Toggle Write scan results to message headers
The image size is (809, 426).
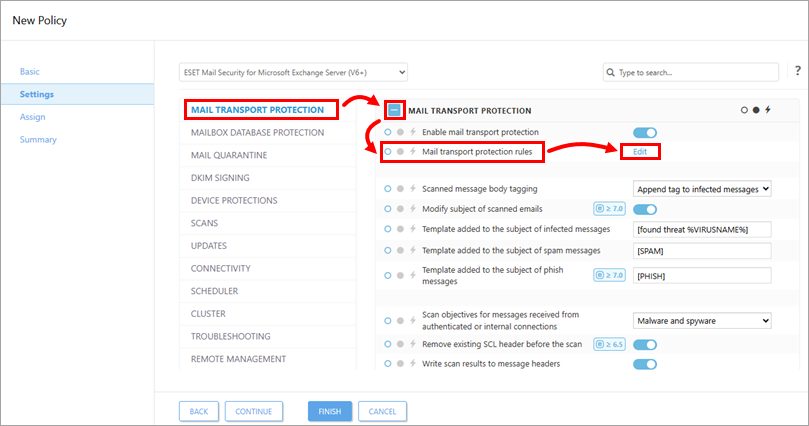pyautogui.click(x=645, y=364)
